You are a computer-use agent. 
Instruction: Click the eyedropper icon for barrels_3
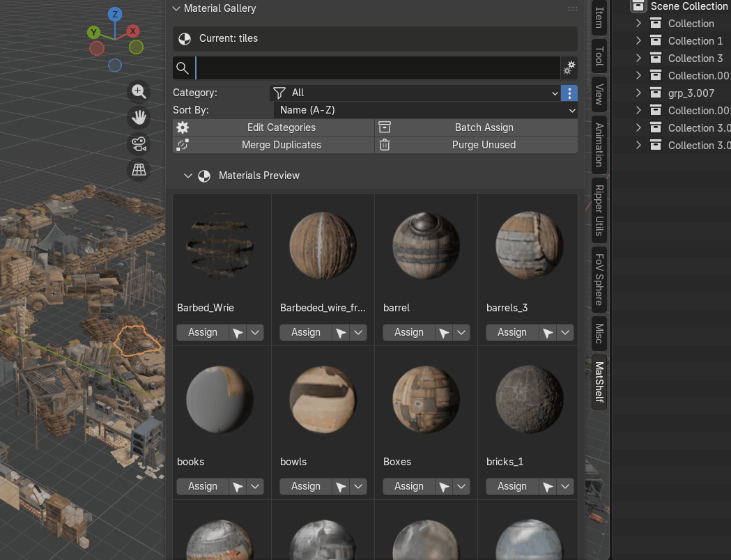coord(547,333)
